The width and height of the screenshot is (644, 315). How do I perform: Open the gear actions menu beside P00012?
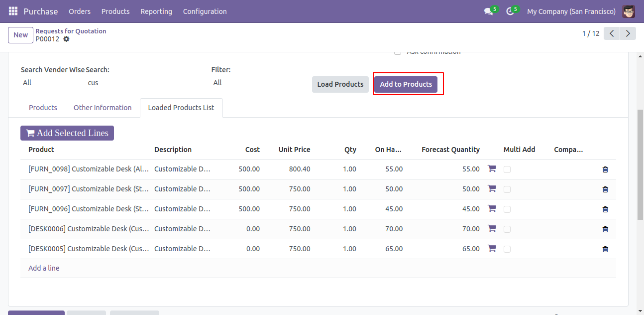coord(66,39)
